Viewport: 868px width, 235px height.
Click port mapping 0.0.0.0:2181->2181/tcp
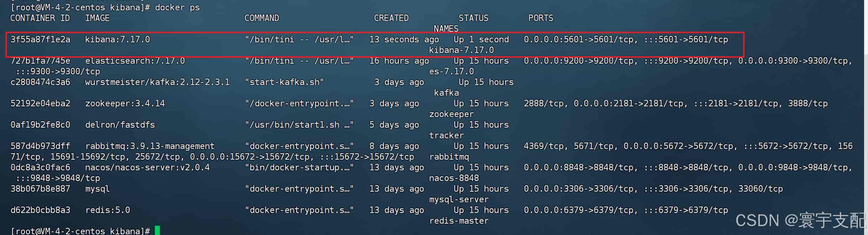631,103
